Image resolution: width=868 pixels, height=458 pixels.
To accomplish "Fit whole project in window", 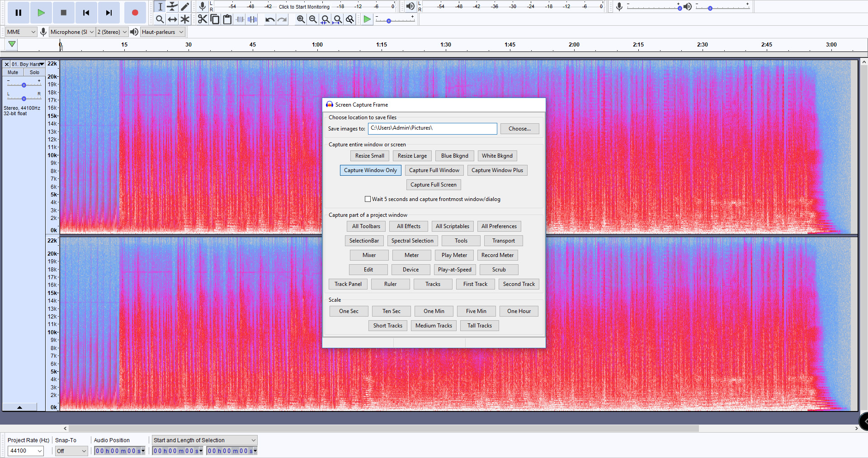I will click(x=337, y=19).
